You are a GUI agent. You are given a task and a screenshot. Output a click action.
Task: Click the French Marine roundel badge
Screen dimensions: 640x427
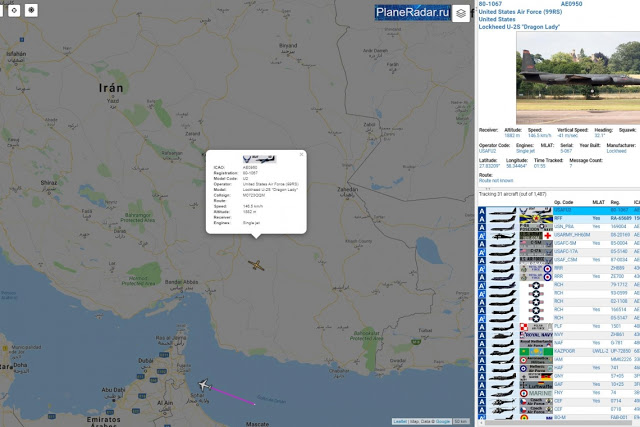pyautogui.click(x=536, y=393)
